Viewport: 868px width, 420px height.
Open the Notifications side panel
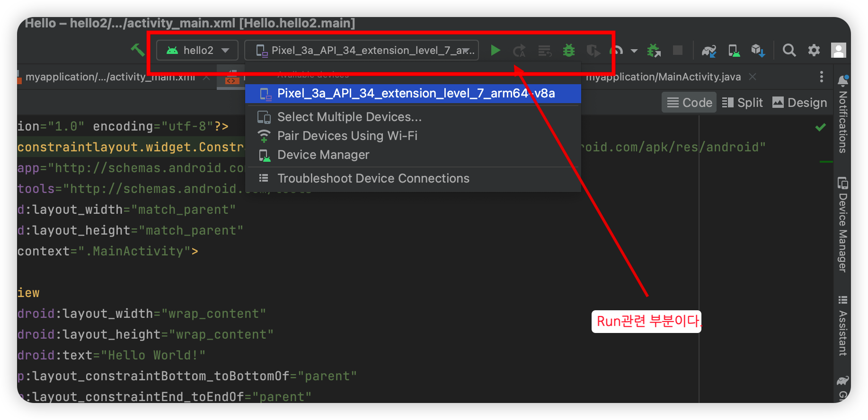(x=842, y=114)
